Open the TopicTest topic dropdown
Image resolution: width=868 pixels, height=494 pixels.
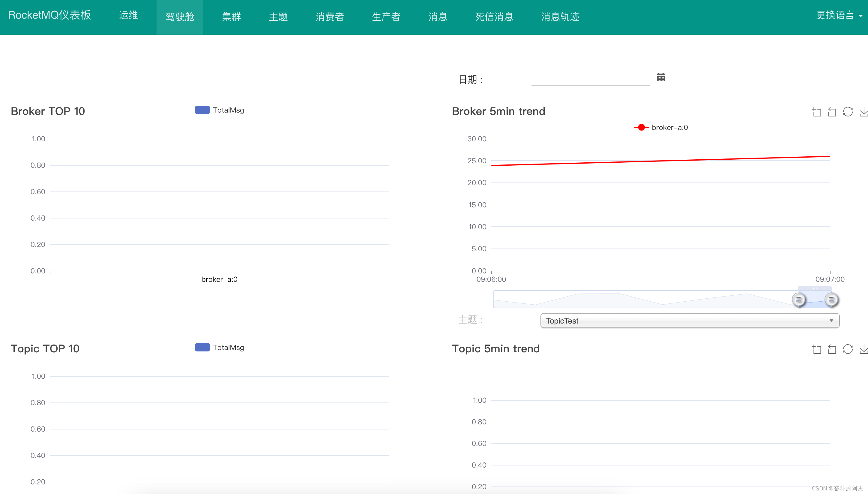pos(690,321)
